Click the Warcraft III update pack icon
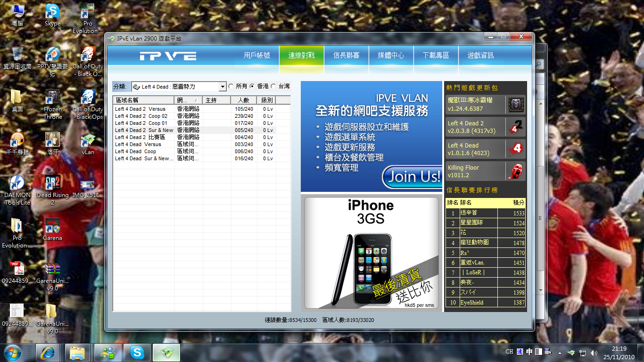 516,105
